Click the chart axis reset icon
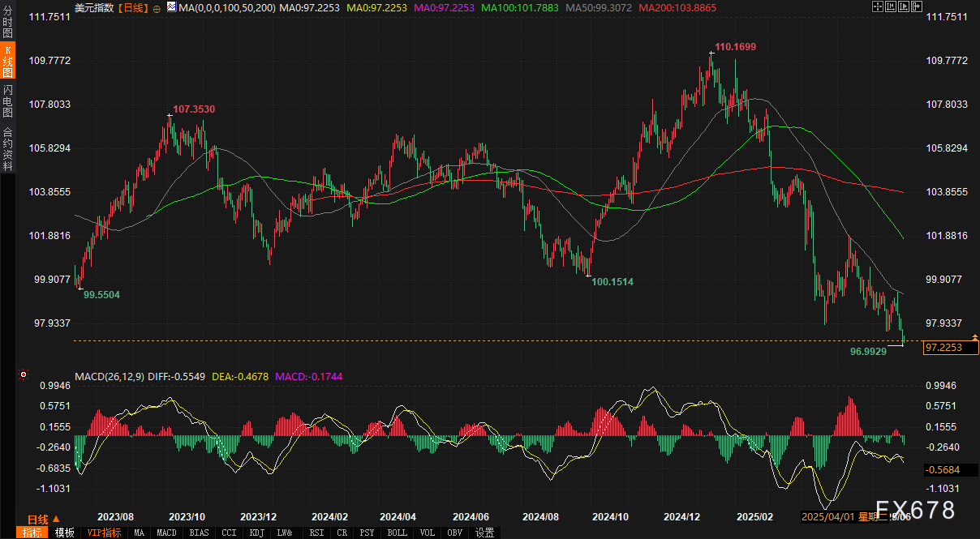Screen dimensions: 980x539 (890, 6)
